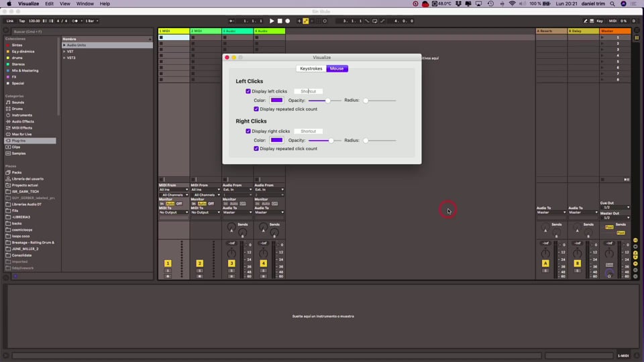Image resolution: width=644 pixels, height=362 pixels.
Task: Open the Help menu
Action: tap(105, 4)
